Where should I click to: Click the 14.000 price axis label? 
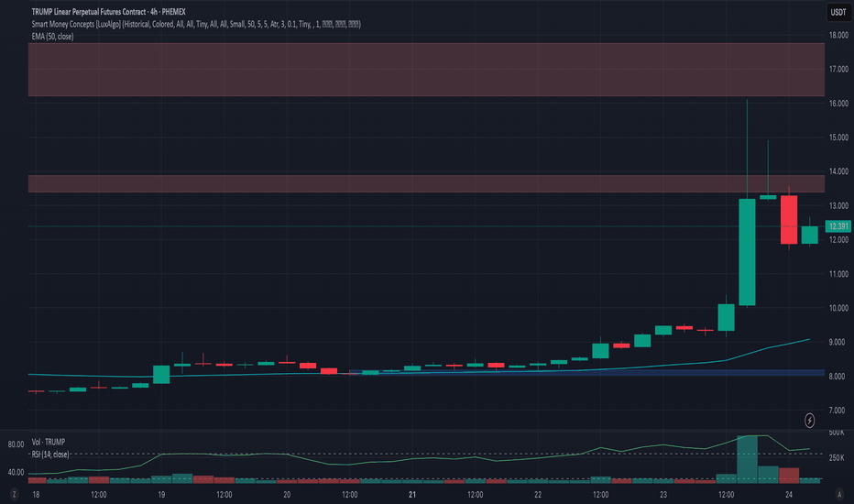coord(838,171)
